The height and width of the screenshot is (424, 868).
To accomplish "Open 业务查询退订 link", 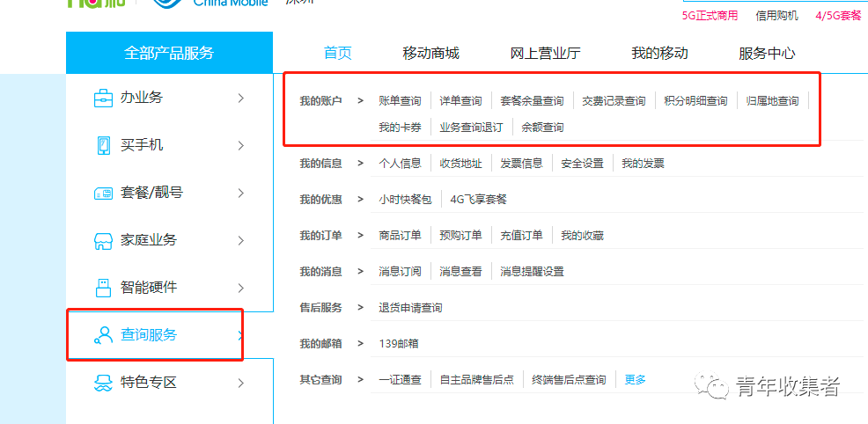I will [x=472, y=128].
